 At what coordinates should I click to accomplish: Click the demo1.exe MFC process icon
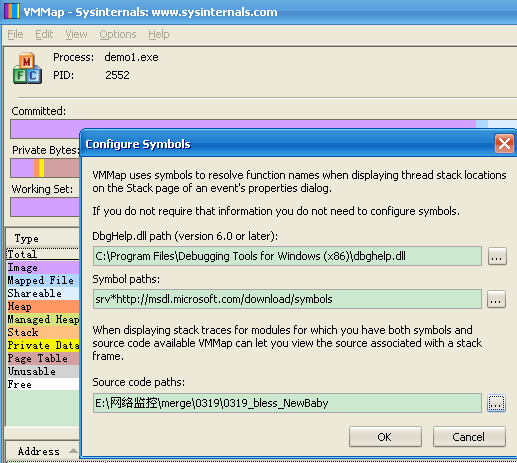click(27, 68)
